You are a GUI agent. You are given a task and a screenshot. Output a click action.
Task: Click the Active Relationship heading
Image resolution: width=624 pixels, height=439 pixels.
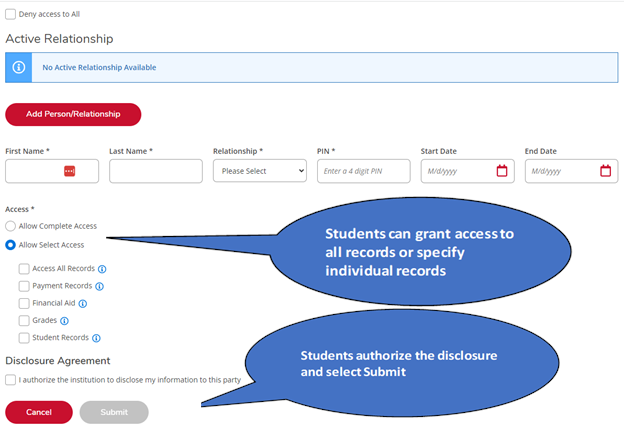pyautogui.click(x=59, y=39)
